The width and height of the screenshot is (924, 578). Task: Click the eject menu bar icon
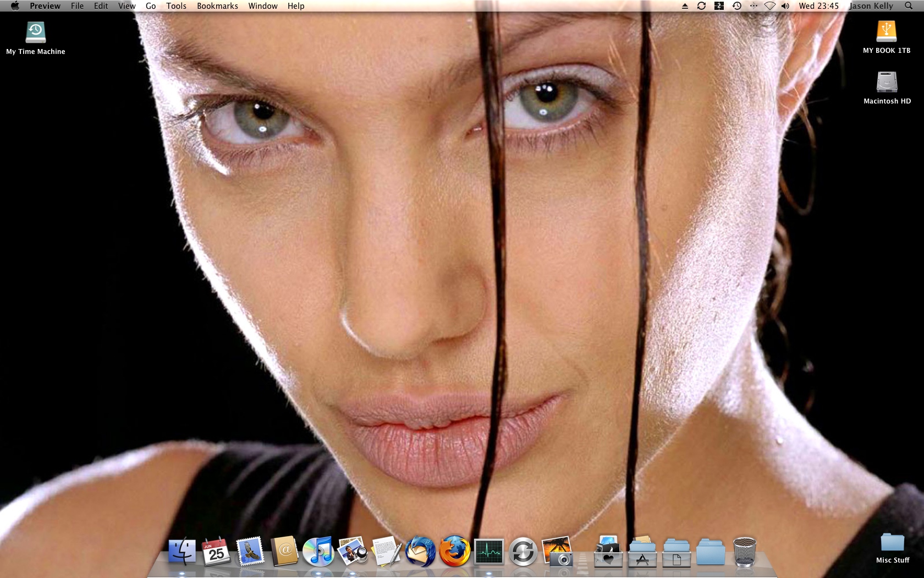tap(685, 6)
